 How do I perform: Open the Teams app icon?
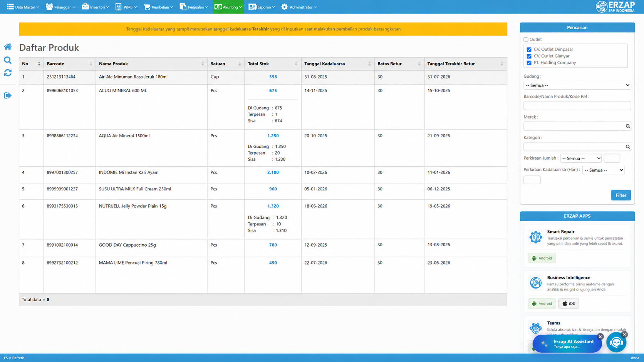click(535, 328)
